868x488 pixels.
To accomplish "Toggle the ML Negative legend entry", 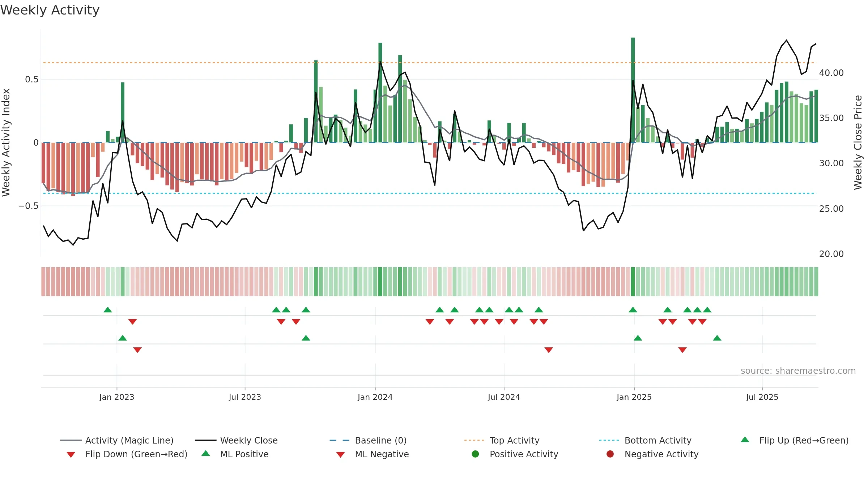I will point(373,454).
